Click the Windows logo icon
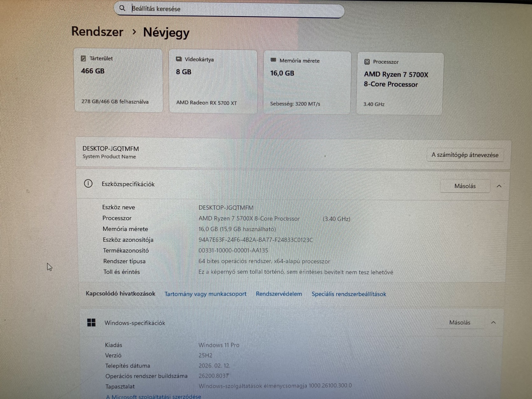The height and width of the screenshot is (399, 532). (x=91, y=323)
